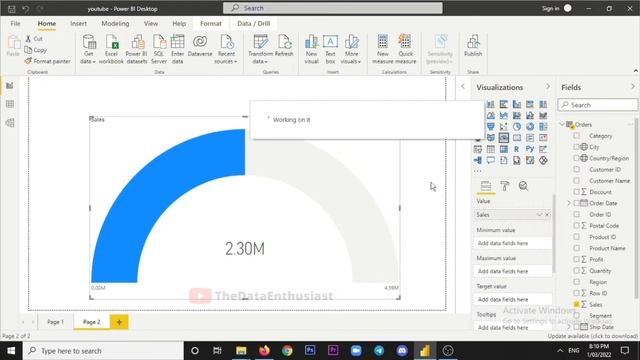
Task: Switch to Model view in left sidebar
Action: [10, 123]
